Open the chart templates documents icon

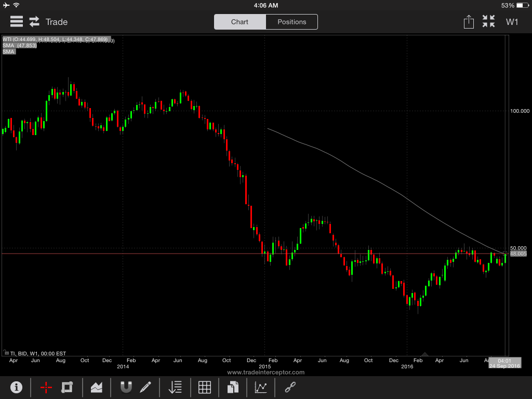(x=233, y=387)
